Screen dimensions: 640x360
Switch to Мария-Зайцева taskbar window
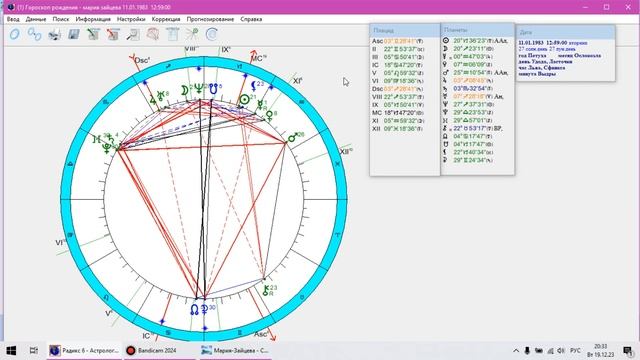click(x=235, y=351)
